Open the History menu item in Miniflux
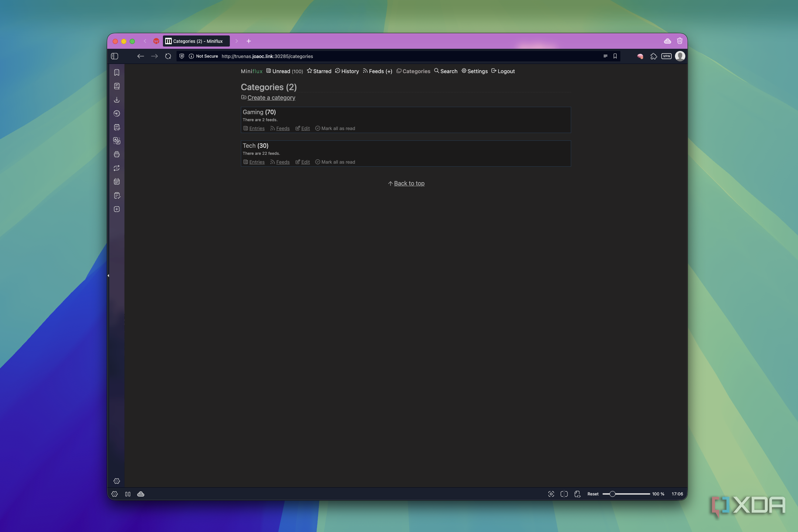Image resolution: width=798 pixels, height=532 pixels. click(347, 71)
